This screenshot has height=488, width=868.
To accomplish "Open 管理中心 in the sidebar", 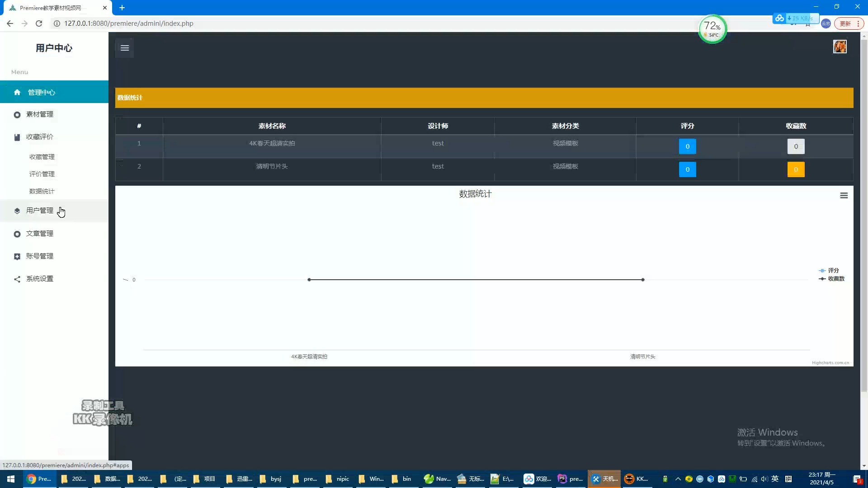I will tap(54, 92).
